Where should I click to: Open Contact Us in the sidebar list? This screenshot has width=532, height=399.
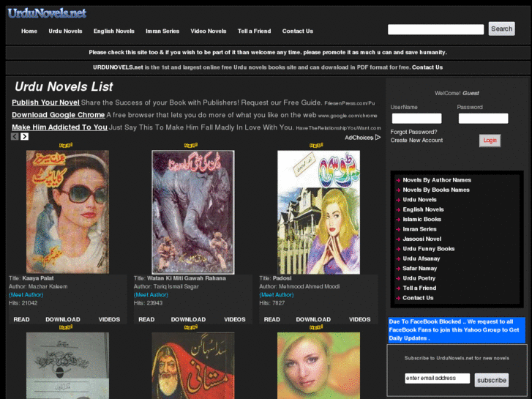pyautogui.click(x=418, y=298)
